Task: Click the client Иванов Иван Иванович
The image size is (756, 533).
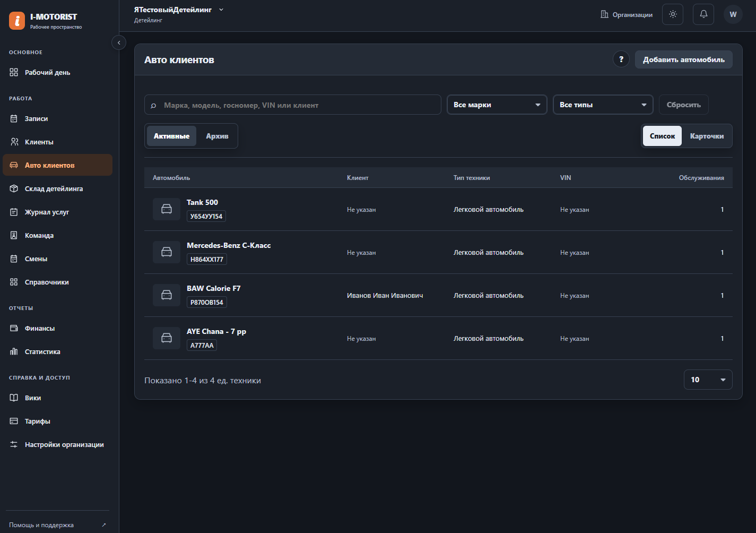Action: pos(385,295)
